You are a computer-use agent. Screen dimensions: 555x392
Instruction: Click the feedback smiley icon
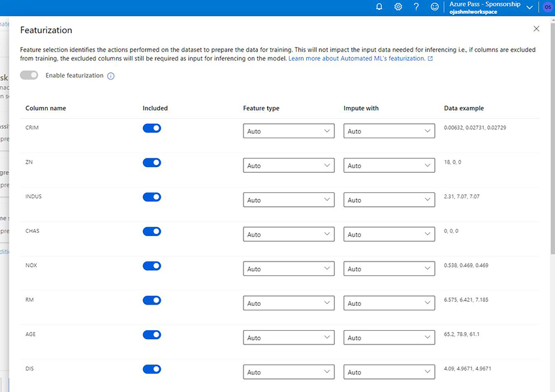(435, 7)
